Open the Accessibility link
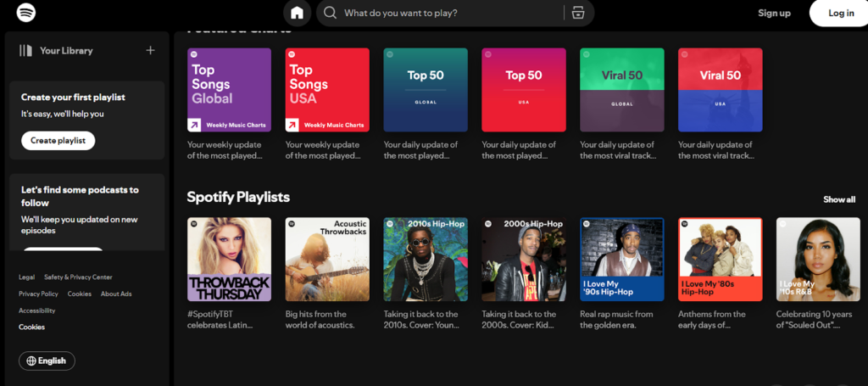868x386 pixels. click(37, 310)
